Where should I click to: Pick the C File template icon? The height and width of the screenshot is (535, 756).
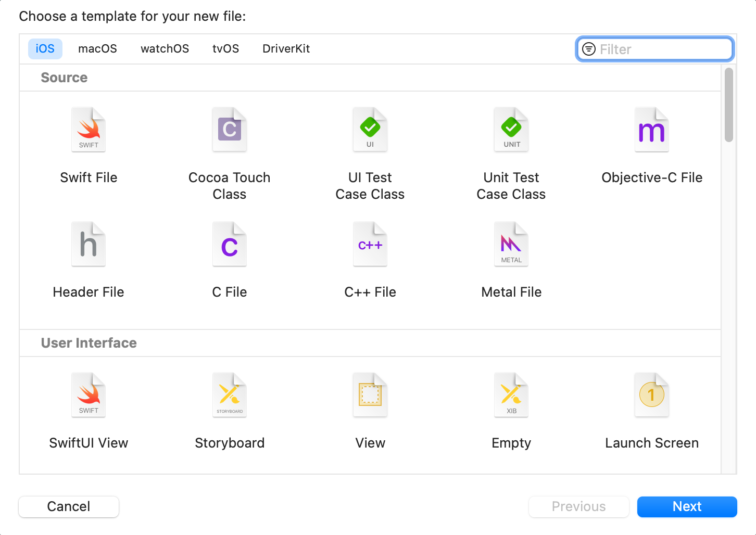coord(230,244)
